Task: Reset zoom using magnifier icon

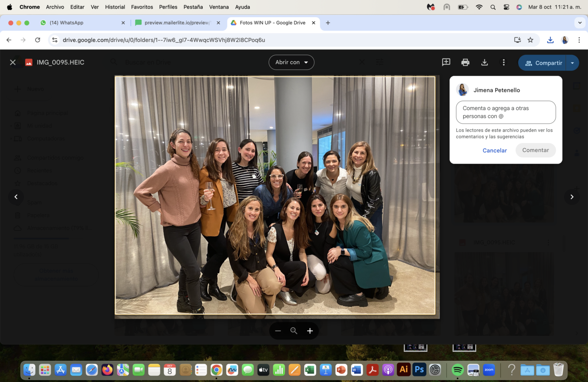Action: (x=294, y=331)
